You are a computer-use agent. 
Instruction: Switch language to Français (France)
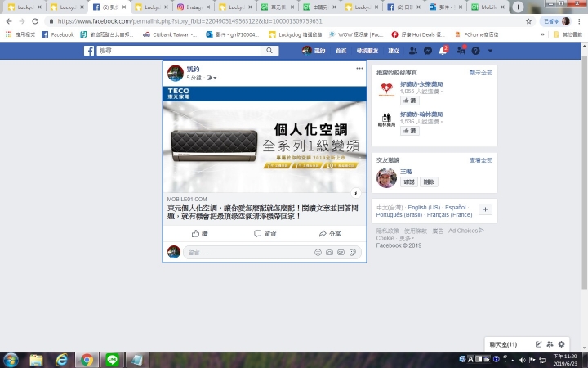(449, 215)
